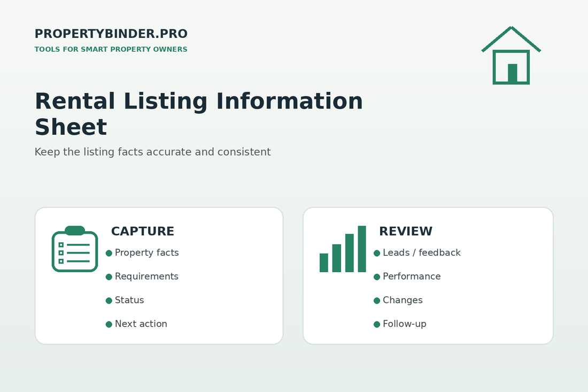
Task: Select the 'Performance' bullet item
Action: [407, 276]
